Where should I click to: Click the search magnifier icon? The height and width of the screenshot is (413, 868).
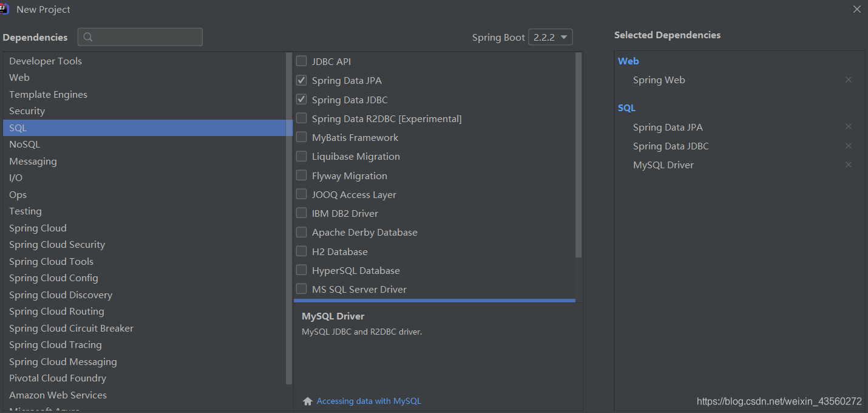click(x=88, y=37)
